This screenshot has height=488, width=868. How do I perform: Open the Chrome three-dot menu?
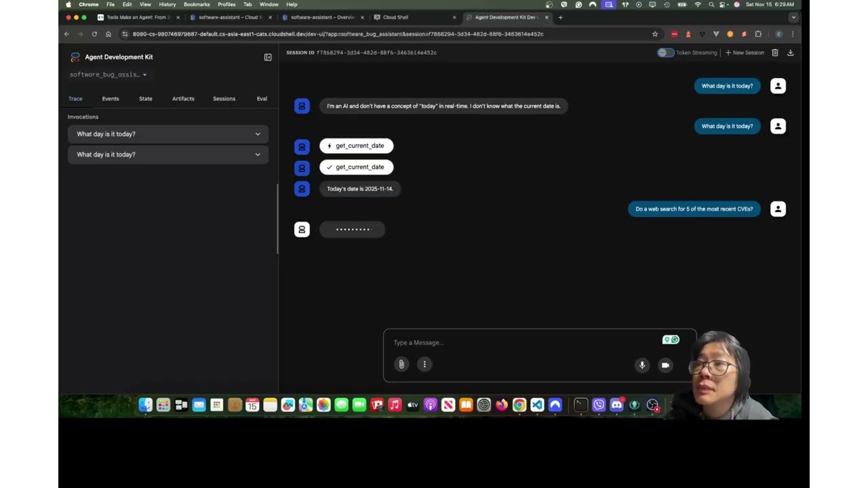point(793,34)
